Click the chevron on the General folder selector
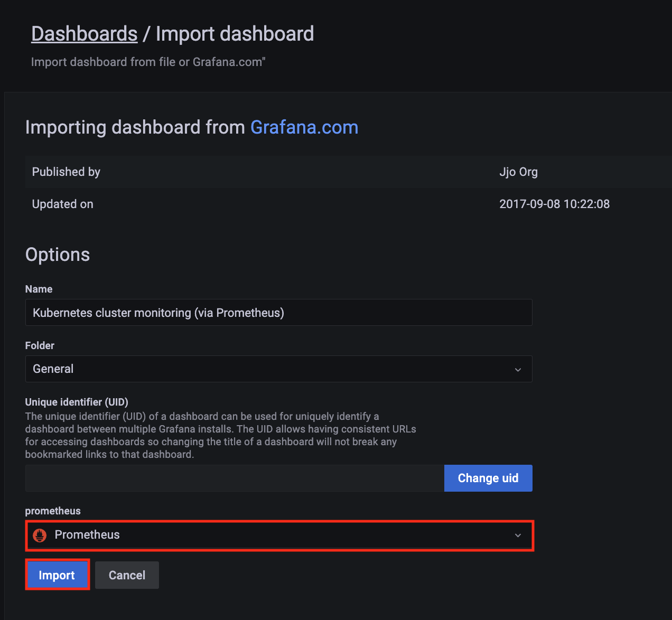Screen dimensions: 672x620 tap(517, 369)
